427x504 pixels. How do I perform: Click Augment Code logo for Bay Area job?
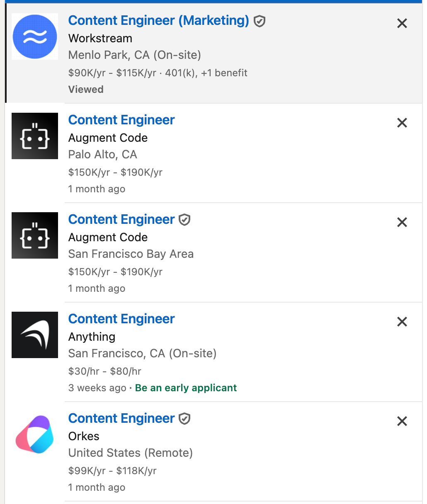35,235
